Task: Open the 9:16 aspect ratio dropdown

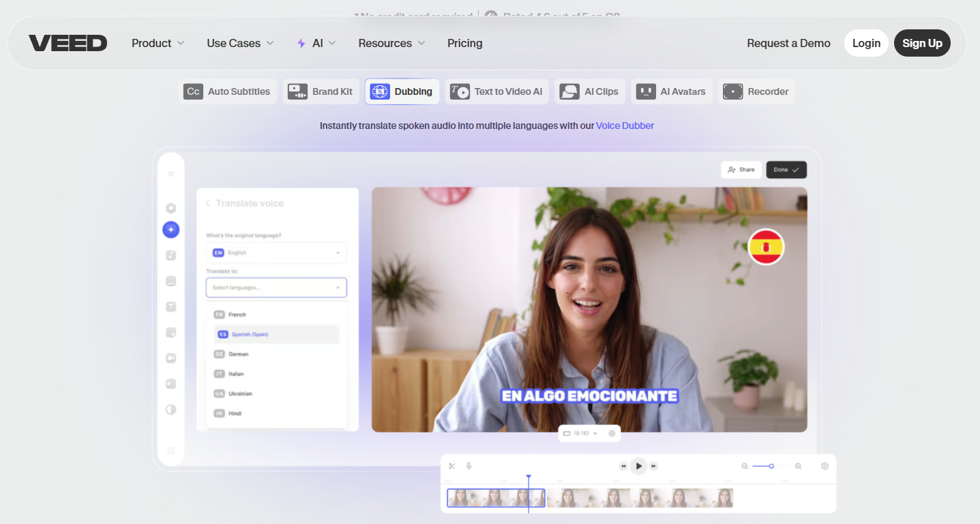Action: 580,433
